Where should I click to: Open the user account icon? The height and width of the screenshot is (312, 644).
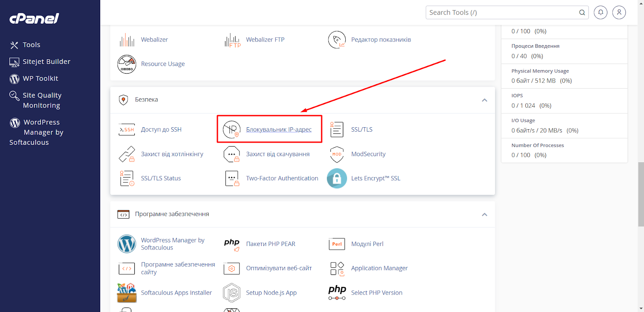click(619, 12)
